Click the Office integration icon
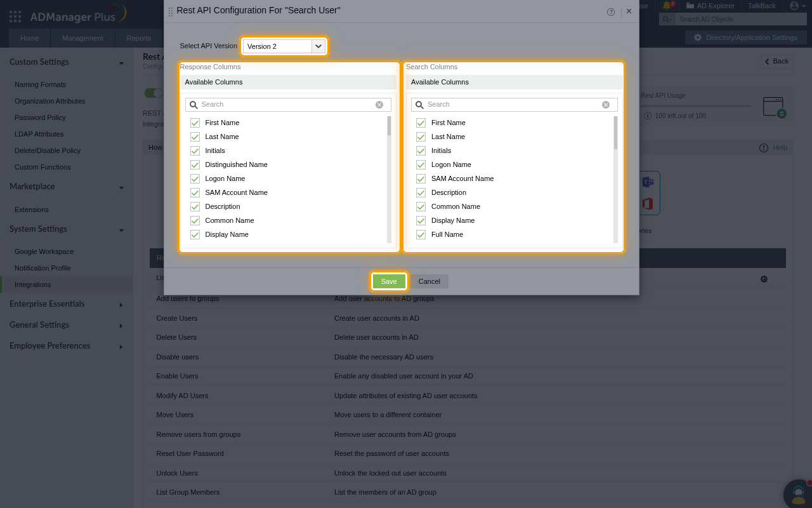Viewport: 812px width, 508px height. pos(647,204)
